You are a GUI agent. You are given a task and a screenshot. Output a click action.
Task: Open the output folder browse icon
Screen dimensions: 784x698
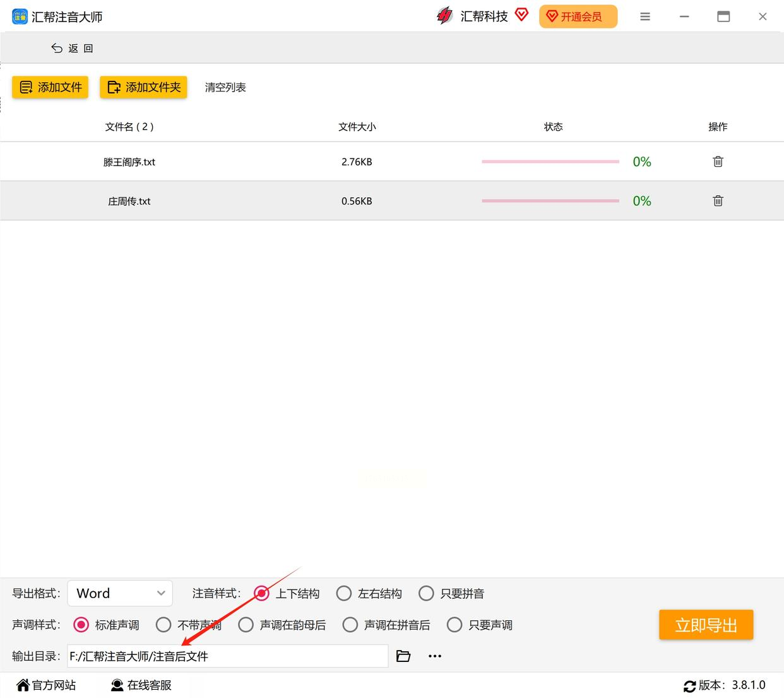pos(403,656)
